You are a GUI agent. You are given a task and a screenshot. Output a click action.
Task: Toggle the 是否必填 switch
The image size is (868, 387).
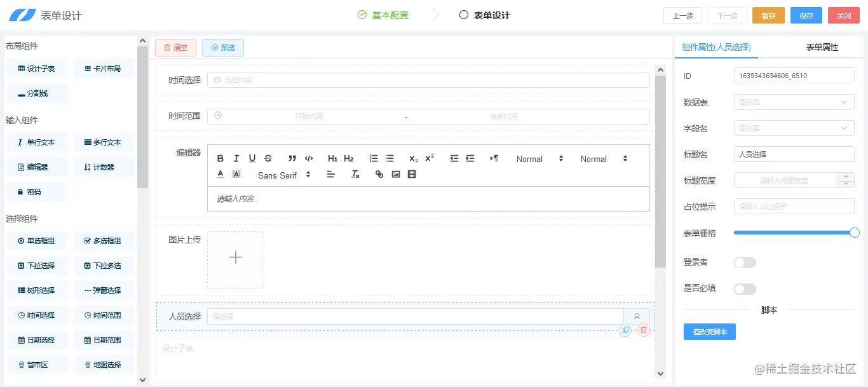(x=745, y=289)
